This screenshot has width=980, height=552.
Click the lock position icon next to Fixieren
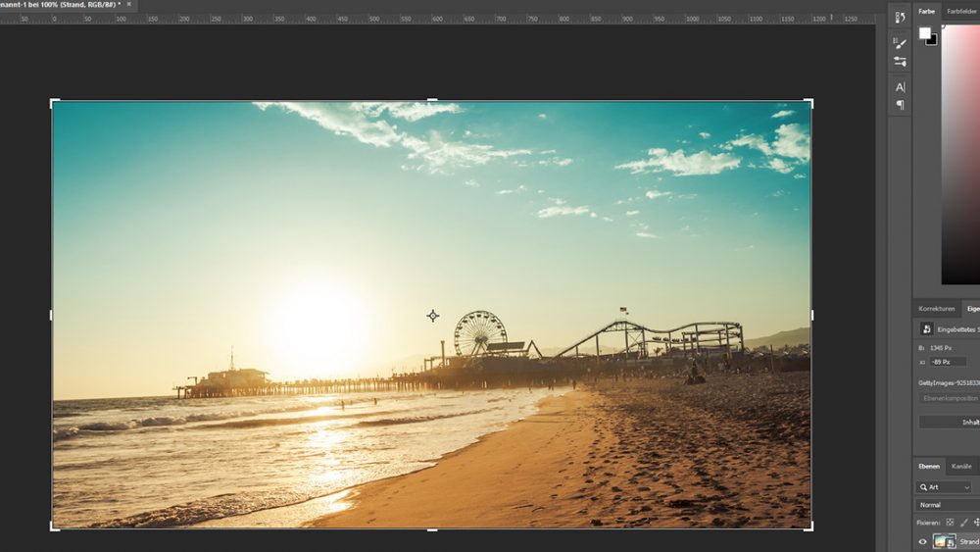coord(976,522)
